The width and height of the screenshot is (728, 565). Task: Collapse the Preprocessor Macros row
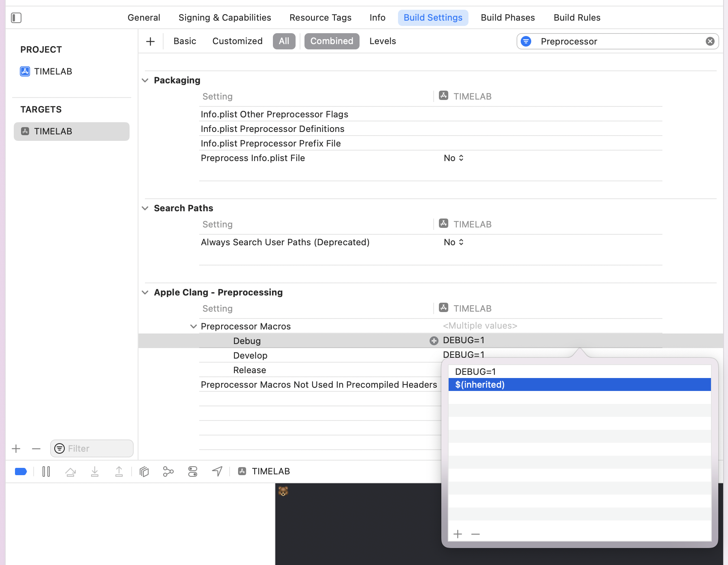tap(194, 327)
